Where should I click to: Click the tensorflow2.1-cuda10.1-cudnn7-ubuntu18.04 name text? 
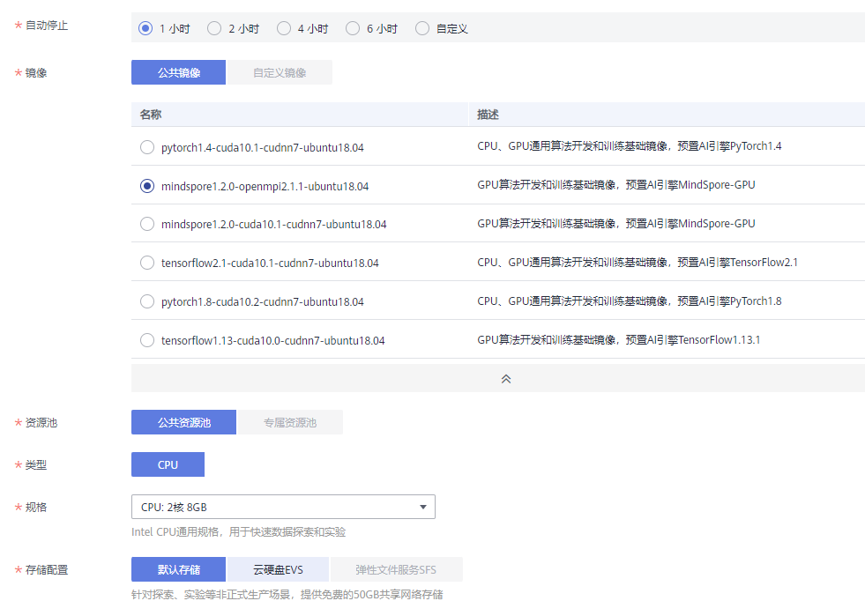(x=270, y=263)
